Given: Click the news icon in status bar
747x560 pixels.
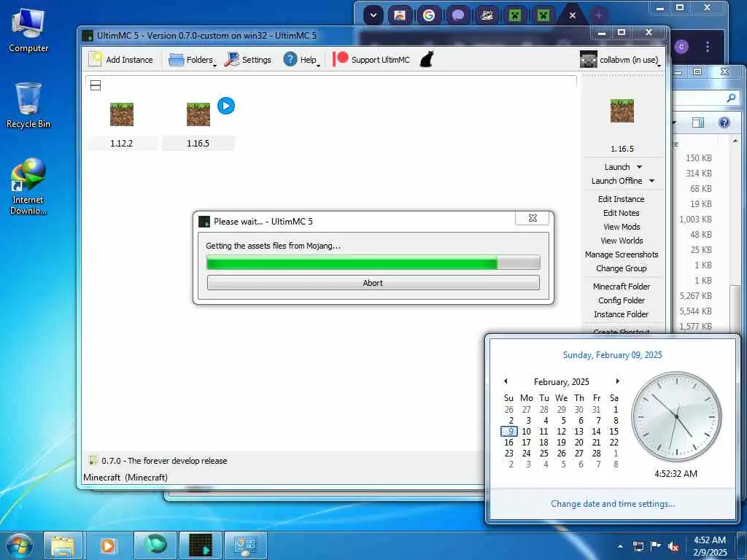Looking at the screenshot, I should (x=93, y=460).
